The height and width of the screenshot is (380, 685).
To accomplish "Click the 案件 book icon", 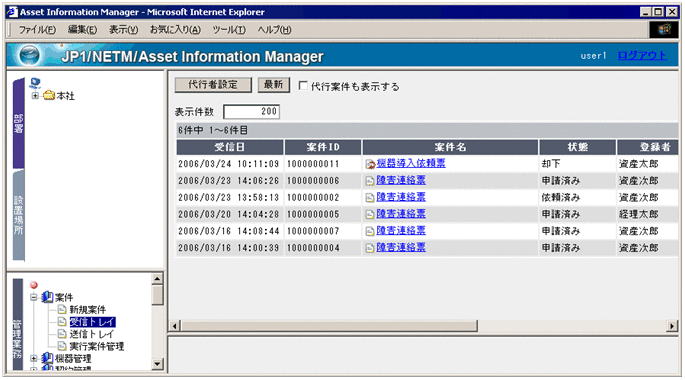I will click(47, 297).
